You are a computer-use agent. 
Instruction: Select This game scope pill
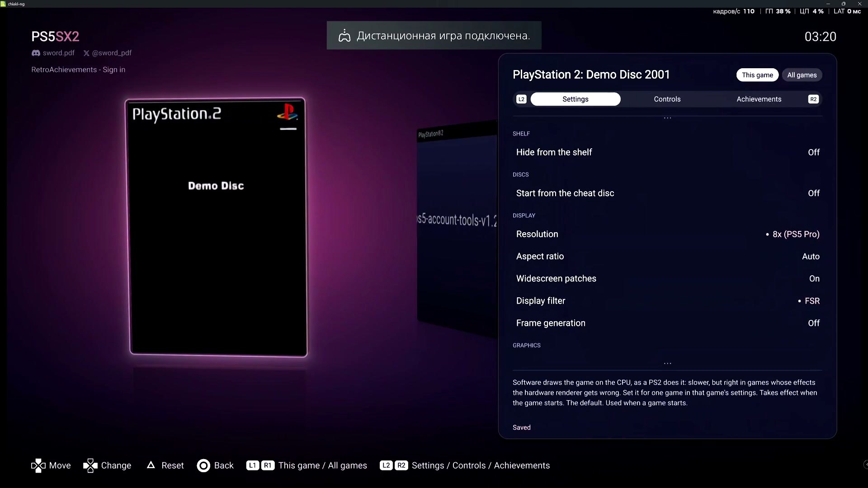click(757, 75)
